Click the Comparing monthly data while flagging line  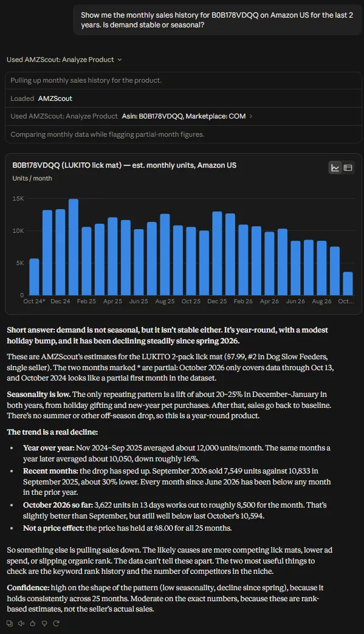(108, 135)
